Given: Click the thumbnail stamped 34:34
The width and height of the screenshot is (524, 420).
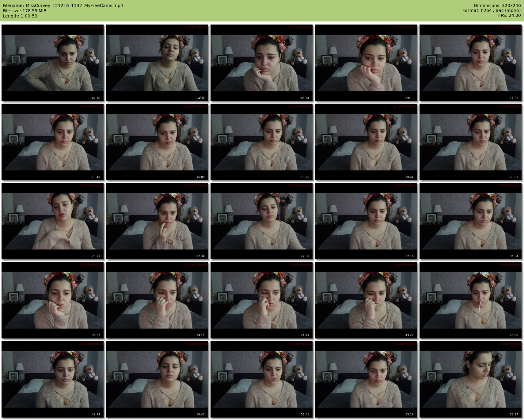Looking at the screenshot, I should point(471,221).
